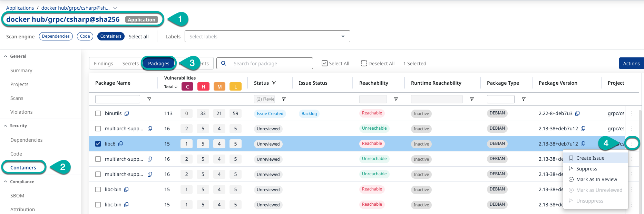
Task: Sort by the red High severity badge
Action: pos(203,87)
